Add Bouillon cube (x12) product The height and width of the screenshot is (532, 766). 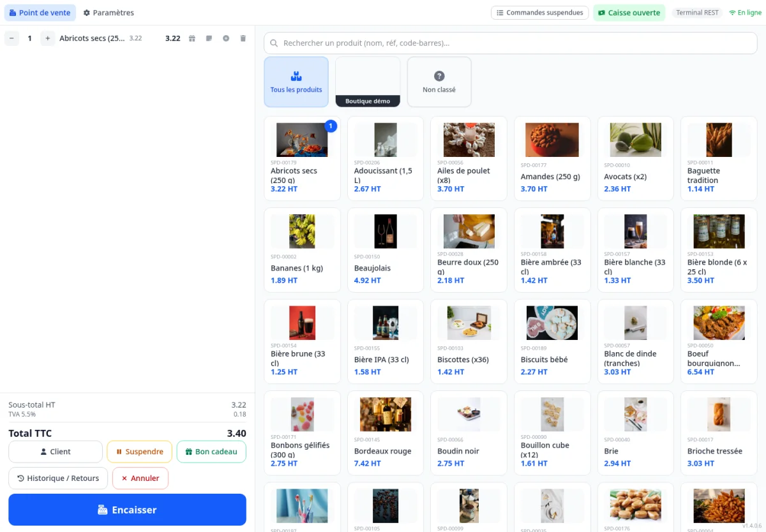pyautogui.click(x=552, y=432)
